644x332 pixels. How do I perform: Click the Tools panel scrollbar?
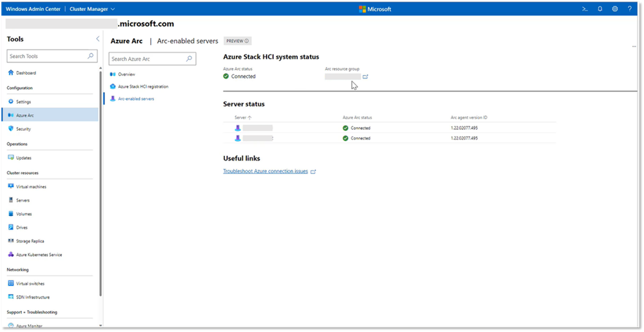tap(101, 183)
